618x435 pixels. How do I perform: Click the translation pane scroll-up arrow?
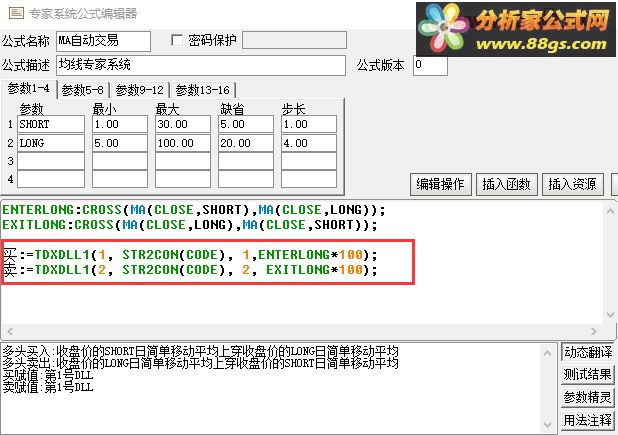pos(547,353)
